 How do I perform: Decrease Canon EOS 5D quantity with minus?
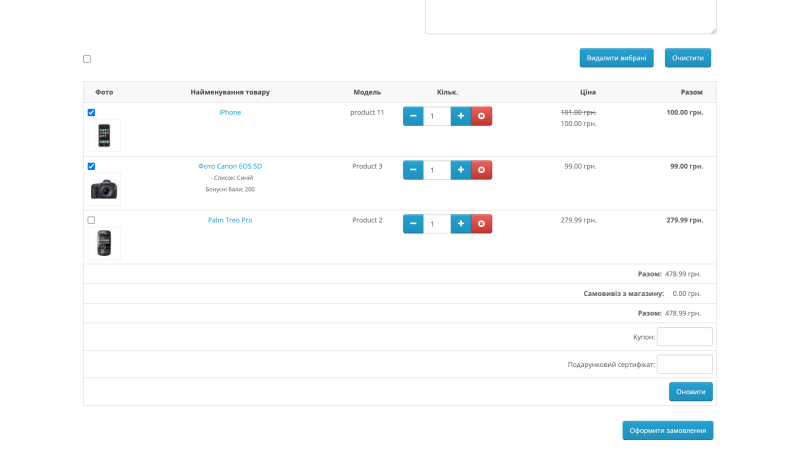coord(413,170)
